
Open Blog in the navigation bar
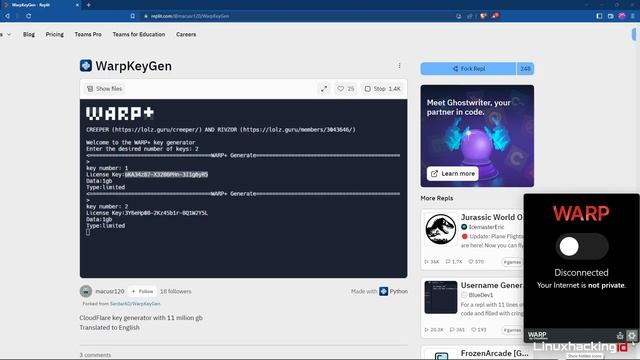click(29, 34)
